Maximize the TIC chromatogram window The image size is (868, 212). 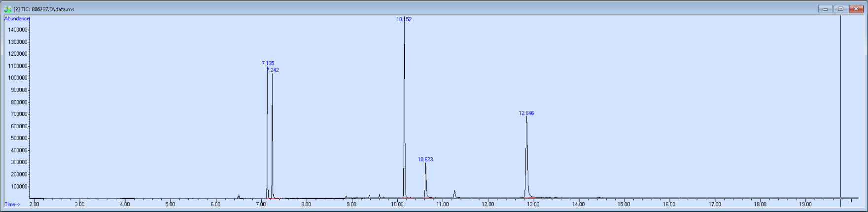[x=840, y=9]
